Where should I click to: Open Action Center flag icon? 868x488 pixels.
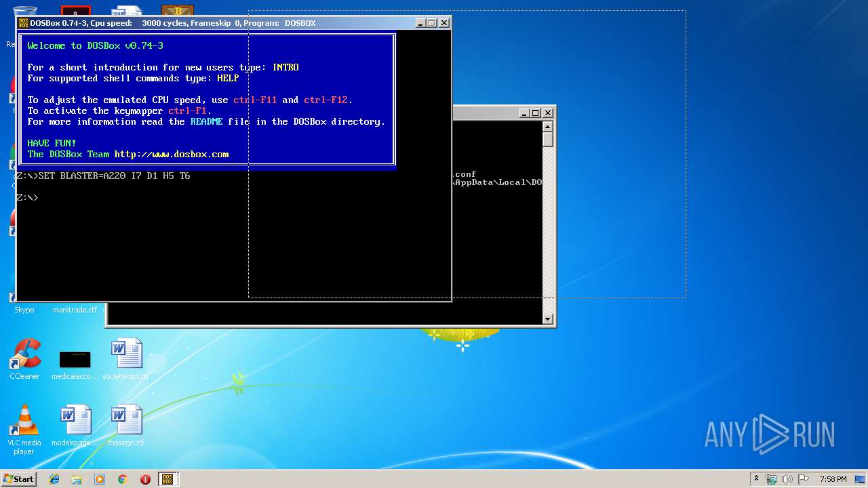click(804, 479)
